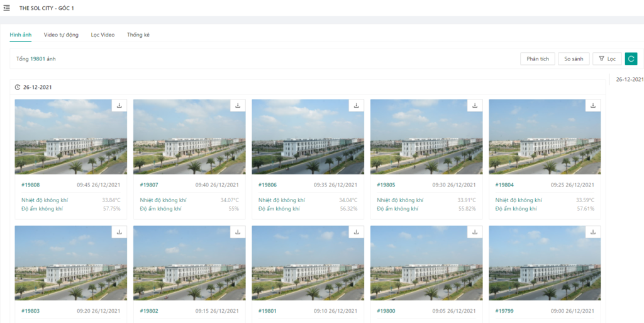Click the 26-12-2021 date group header

(x=37, y=87)
